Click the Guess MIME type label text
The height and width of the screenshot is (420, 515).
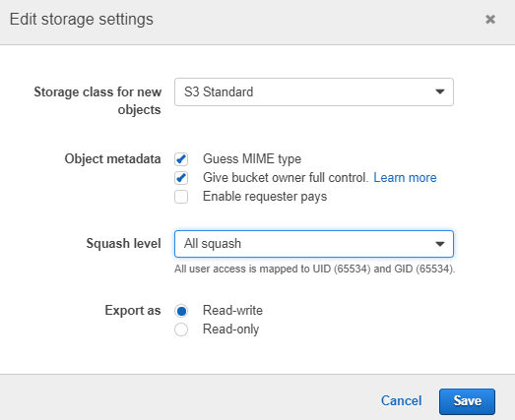pyautogui.click(x=252, y=159)
